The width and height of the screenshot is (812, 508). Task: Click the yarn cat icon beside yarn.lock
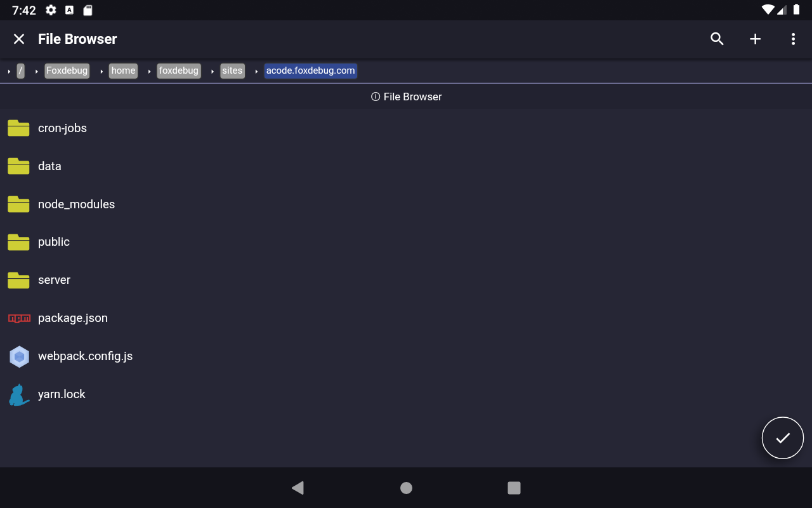(18, 394)
